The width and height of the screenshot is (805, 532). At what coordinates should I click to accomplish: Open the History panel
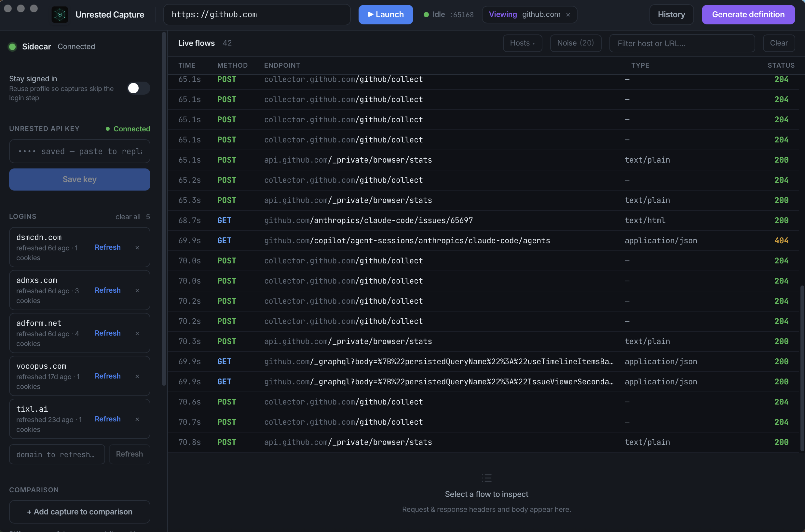pyautogui.click(x=671, y=15)
